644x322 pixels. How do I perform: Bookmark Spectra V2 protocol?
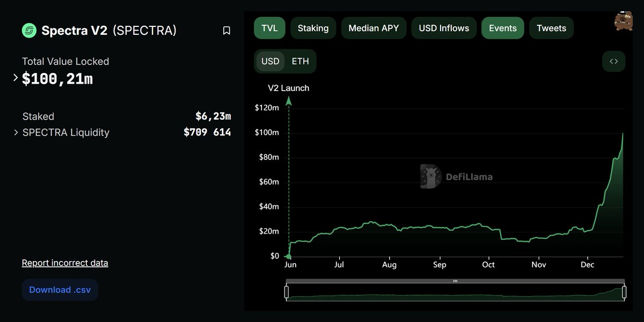click(226, 31)
